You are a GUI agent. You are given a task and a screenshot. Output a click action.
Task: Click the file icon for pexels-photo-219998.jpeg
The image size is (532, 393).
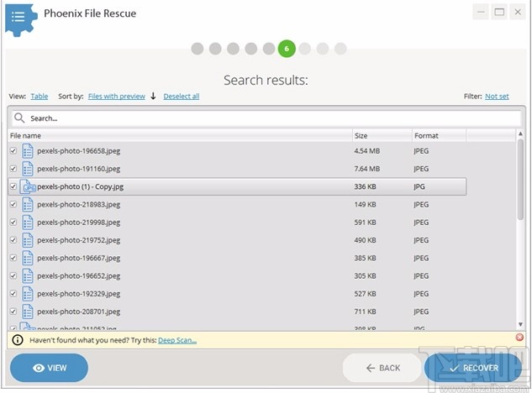pos(28,223)
